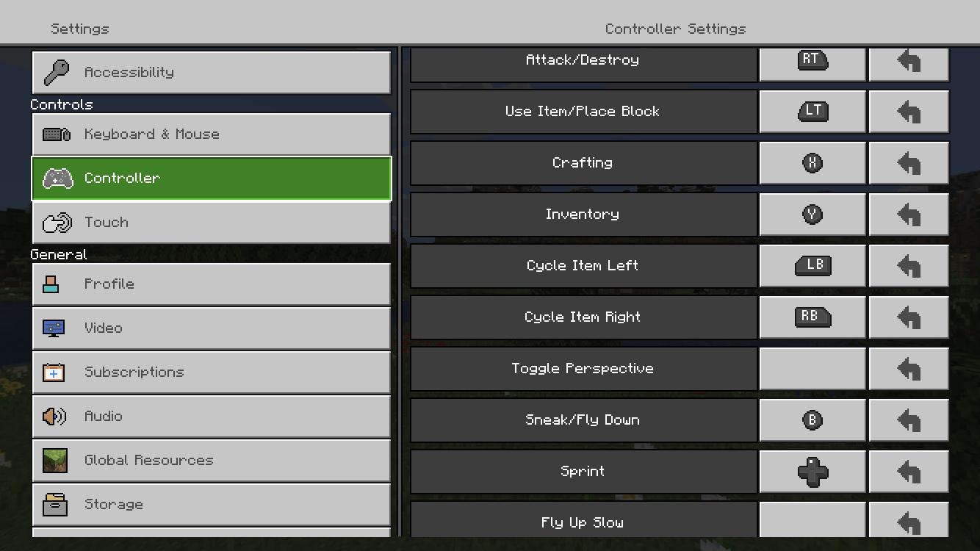Reset the Sprint binding to default
Screen dimensions: 980x551
909,472
